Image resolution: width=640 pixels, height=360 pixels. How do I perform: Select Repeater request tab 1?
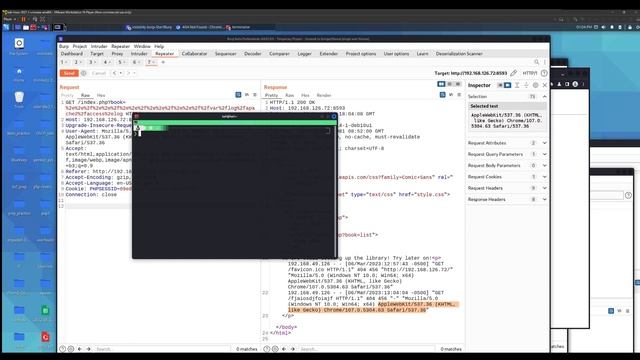coord(64,62)
